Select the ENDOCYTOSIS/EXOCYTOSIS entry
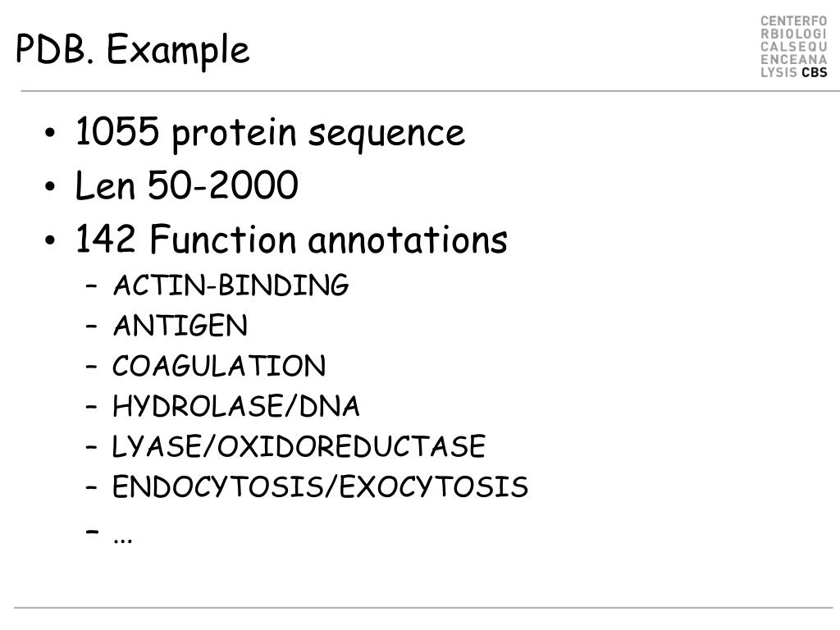840x630 pixels. click(x=320, y=487)
